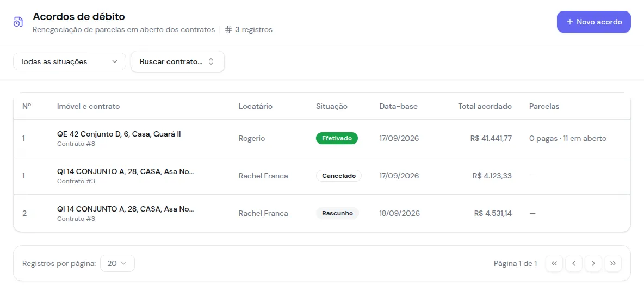Click the Imóvel e contrato column header
This screenshot has height=291, width=644.
[x=88, y=106]
